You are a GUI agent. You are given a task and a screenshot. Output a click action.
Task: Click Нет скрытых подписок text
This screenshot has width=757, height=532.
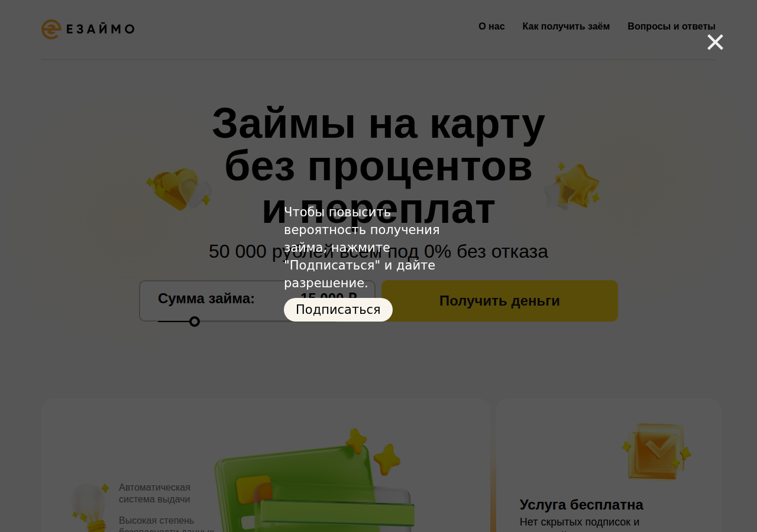click(580, 522)
